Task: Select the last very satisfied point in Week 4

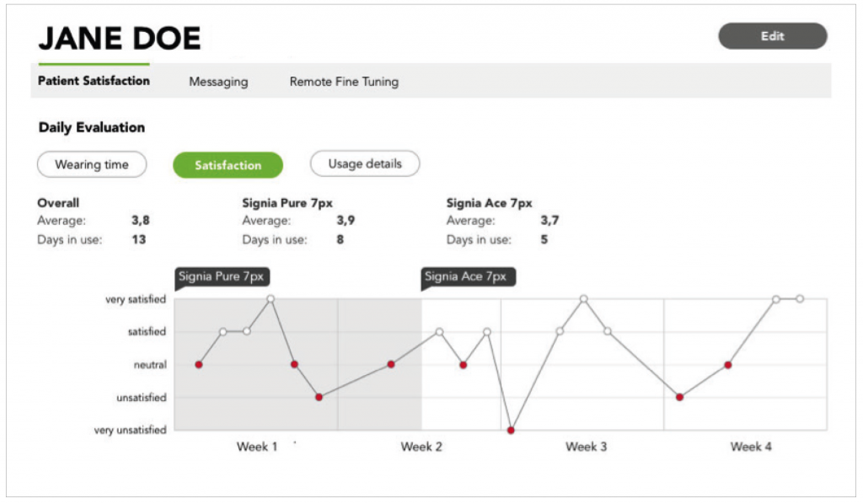Action: pos(800,298)
